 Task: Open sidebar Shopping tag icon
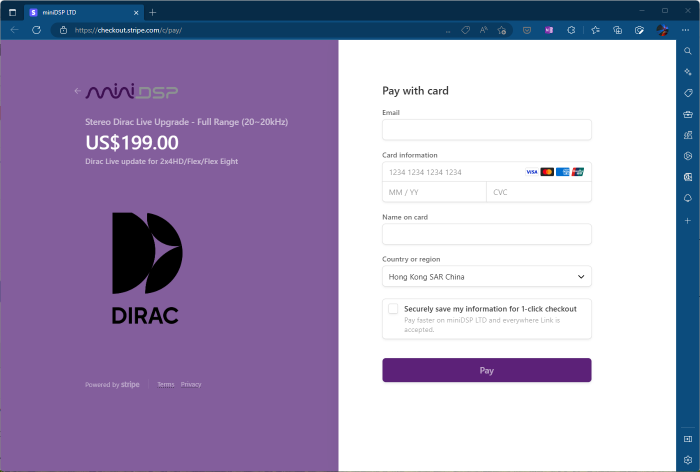coord(688,93)
